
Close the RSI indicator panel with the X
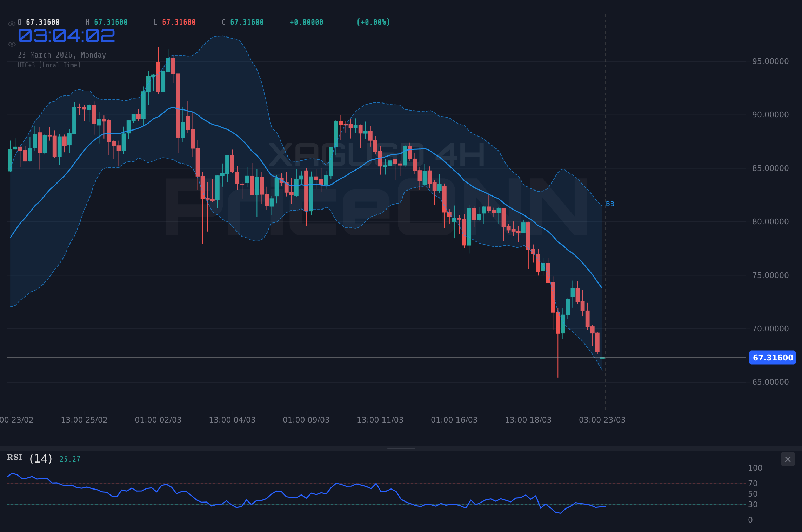(787, 459)
